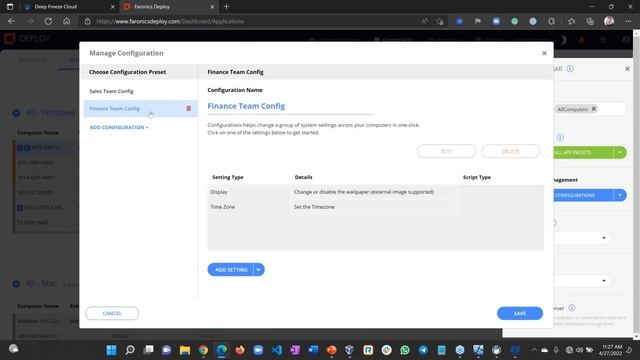
Task: Click the browser back arrow
Action: [x=11, y=21]
